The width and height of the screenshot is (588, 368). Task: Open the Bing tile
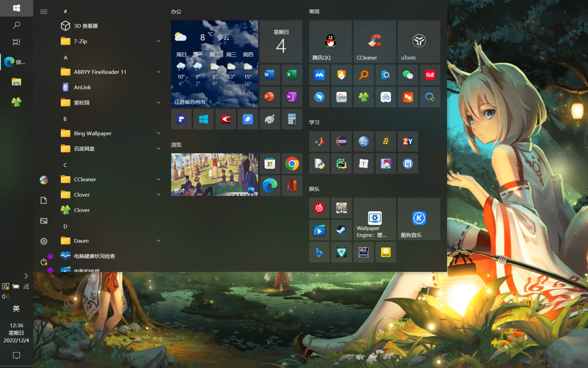point(319,252)
